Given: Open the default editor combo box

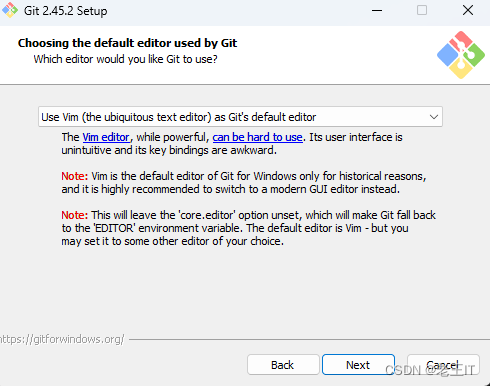Looking at the screenshot, I should point(240,117).
